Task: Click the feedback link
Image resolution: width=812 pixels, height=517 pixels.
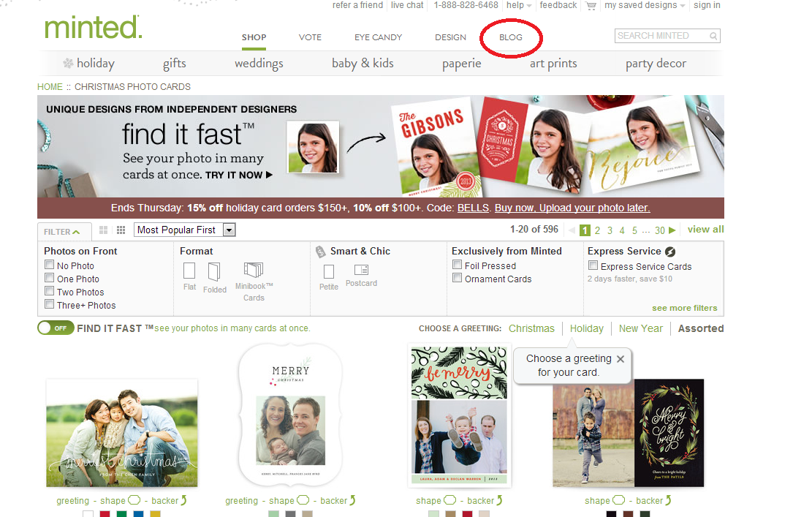Action: pos(558,5)
